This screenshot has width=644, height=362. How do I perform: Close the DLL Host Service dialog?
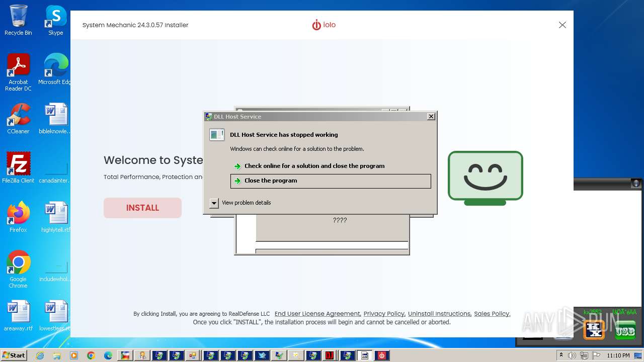click(431, 117)
